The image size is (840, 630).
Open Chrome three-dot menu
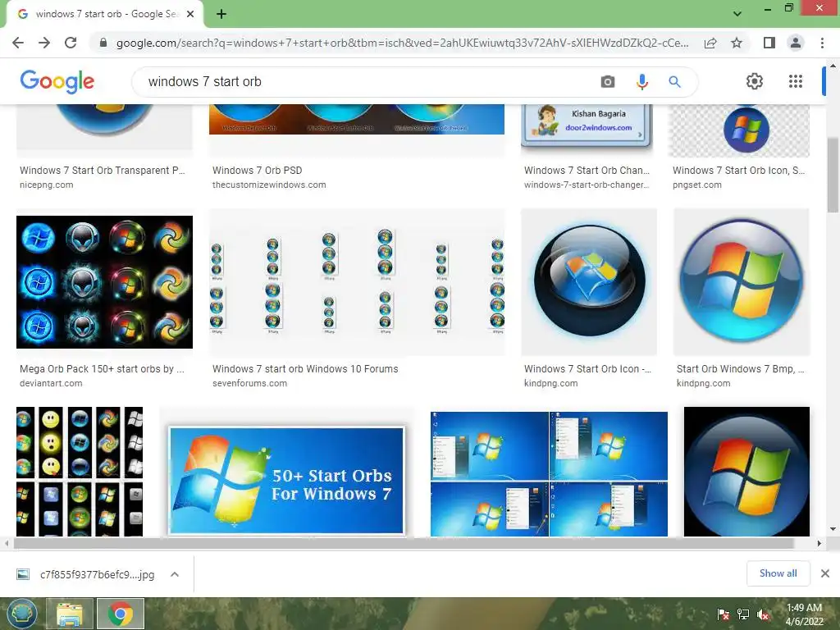point(822,43)
